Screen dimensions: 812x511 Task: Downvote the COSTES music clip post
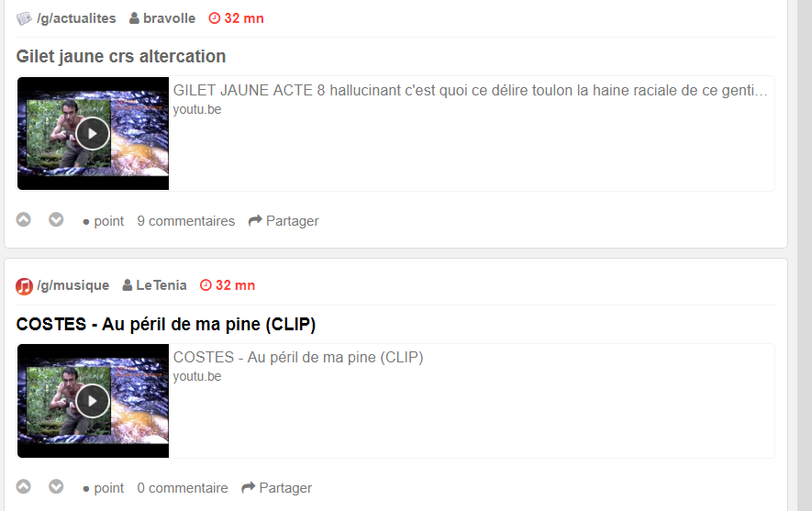pyautogui.click(x=56, y=486)
